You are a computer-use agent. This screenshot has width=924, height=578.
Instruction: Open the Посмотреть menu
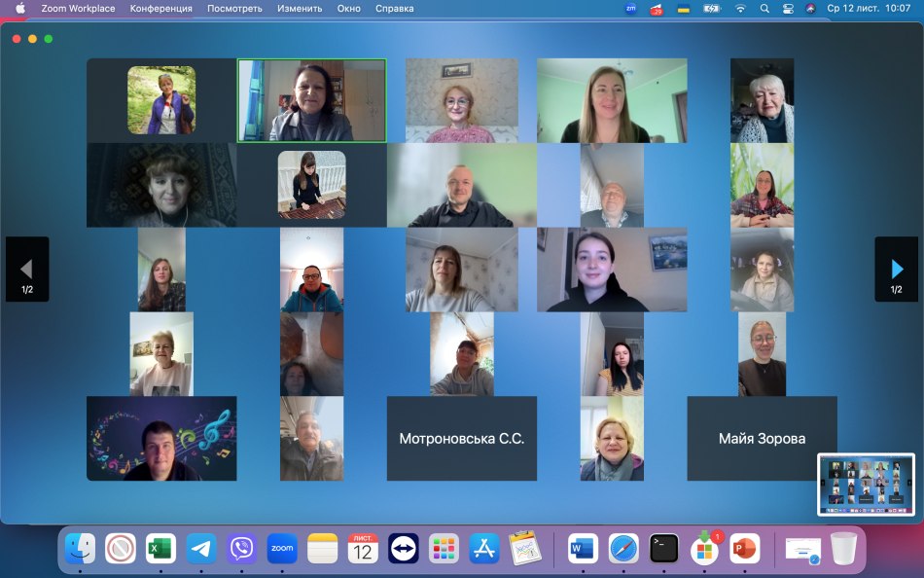(234, 8)
